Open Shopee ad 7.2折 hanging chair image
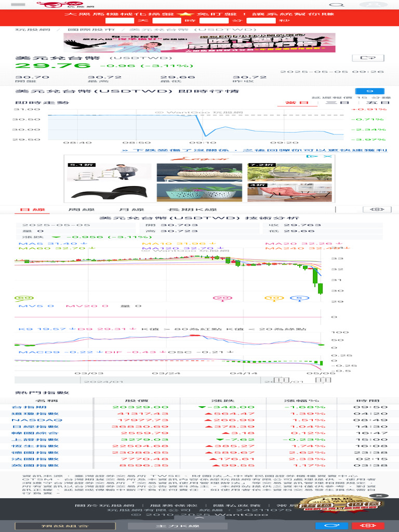The height and width of the screenshot is (532, 399). pos(289,172)
